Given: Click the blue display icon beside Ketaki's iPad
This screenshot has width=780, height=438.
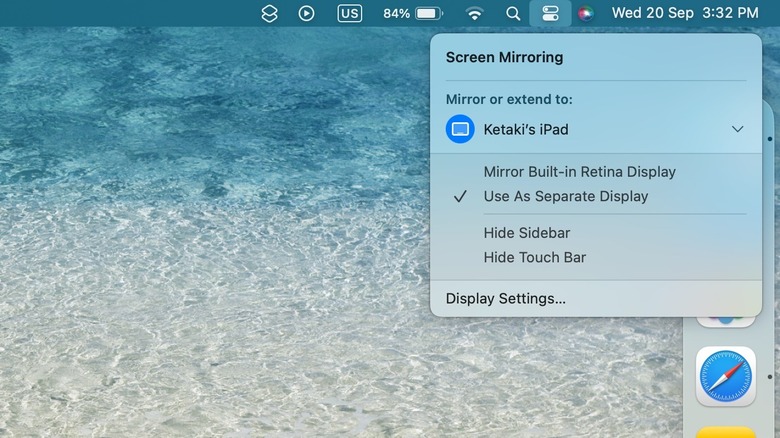Looking at the screenshot, I should 460,129.
